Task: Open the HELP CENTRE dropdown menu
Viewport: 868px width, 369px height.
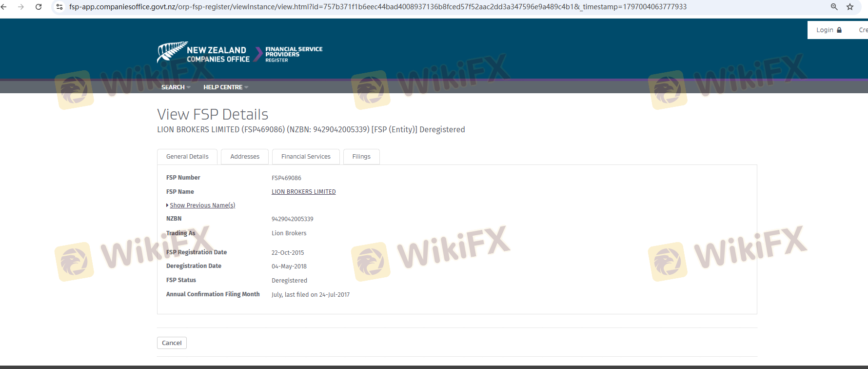Action: click(225, 87)
